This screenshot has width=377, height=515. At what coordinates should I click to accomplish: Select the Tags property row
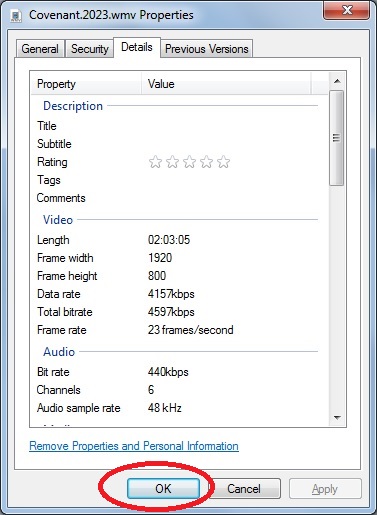pyautogui.click(x=177, y=180)
